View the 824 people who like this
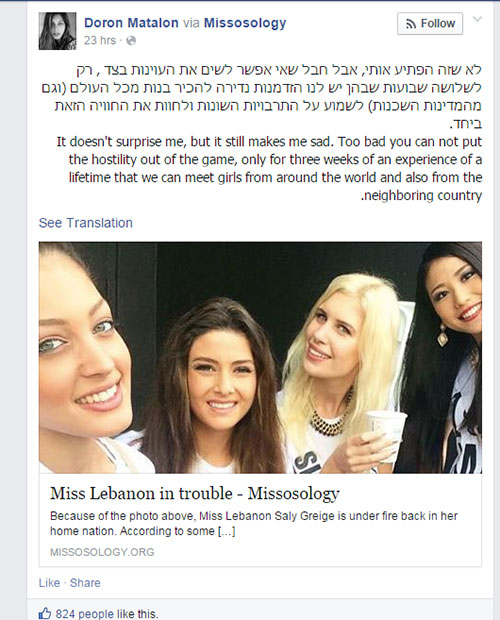 [x=106, y=614]
